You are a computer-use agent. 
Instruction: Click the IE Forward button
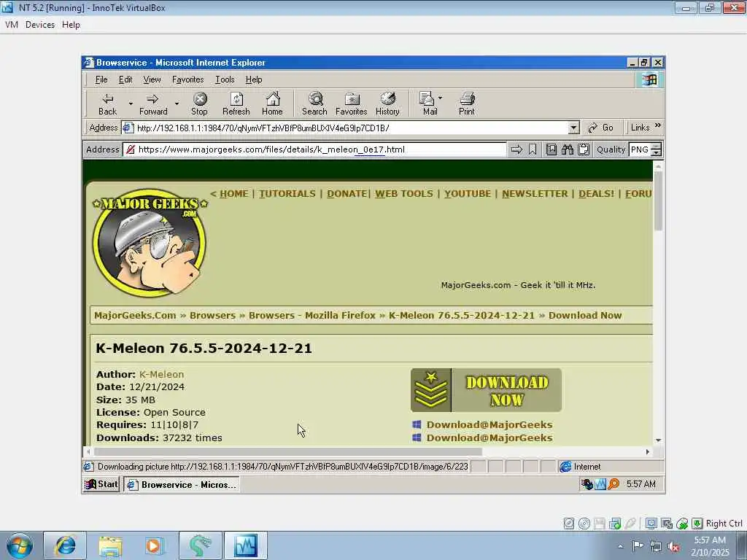pyautogui.click(x=153, y=104)
